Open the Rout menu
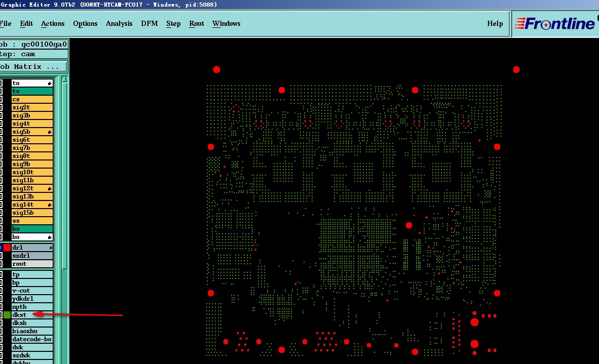The width and height of the screenshot is (599, 364). [x=197, y=23]
